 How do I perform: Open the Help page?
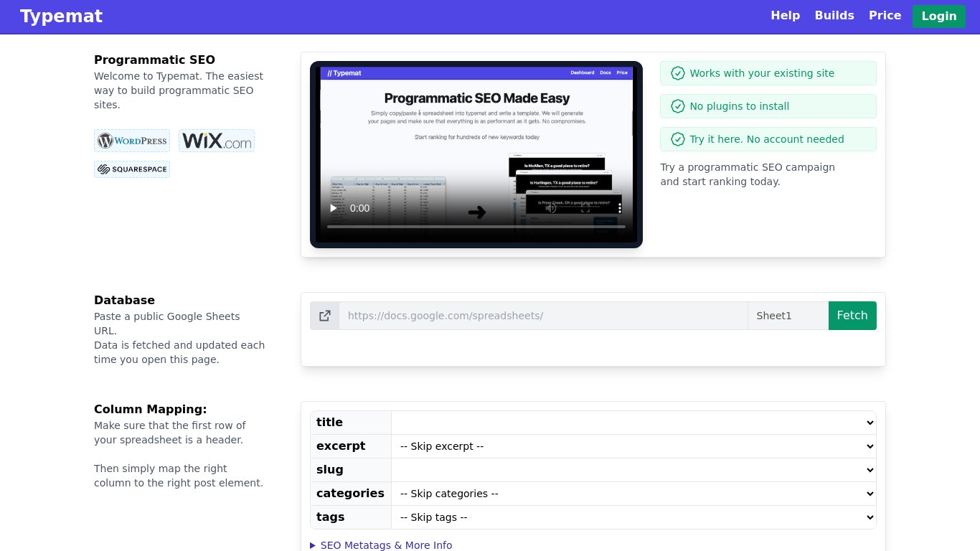click(785, 16)
